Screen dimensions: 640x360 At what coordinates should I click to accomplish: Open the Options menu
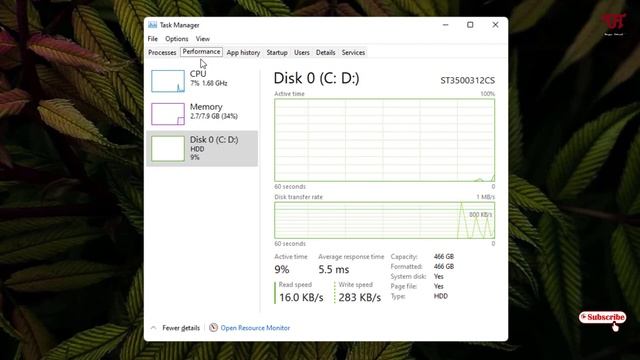(x=177, y=39)
